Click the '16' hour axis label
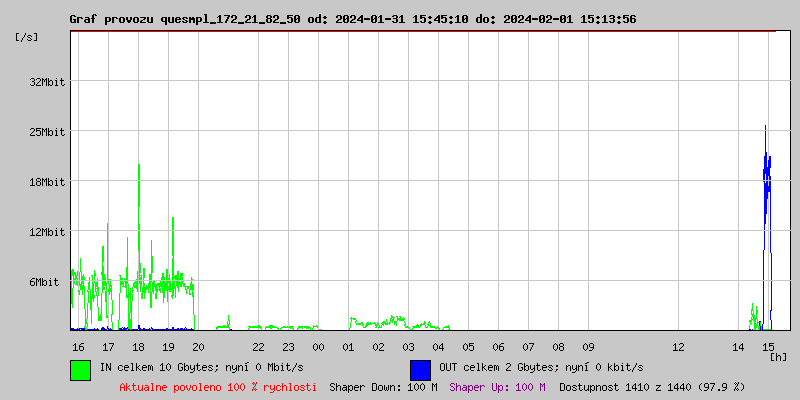 click(78, 347)
